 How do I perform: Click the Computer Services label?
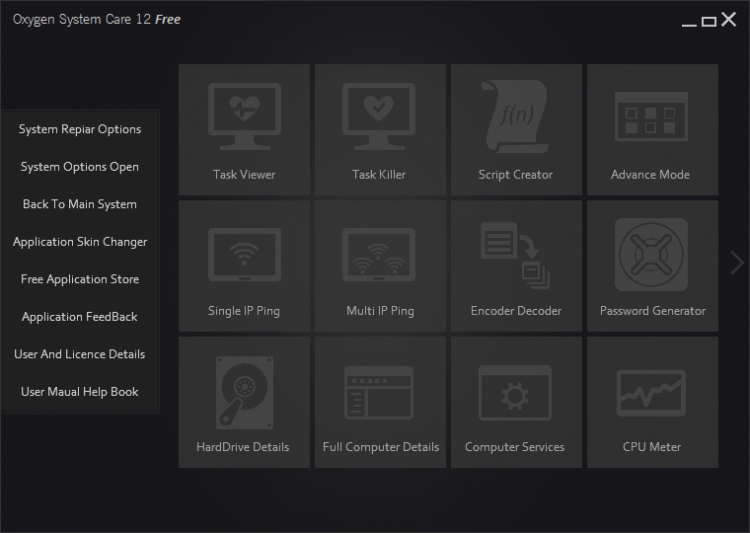(x=515, y=447)
